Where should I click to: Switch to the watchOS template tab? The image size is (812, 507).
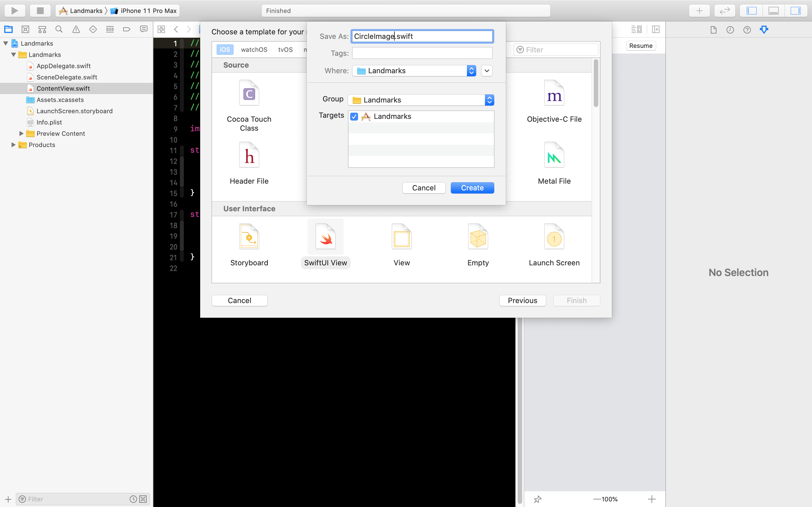click(254, 50)
